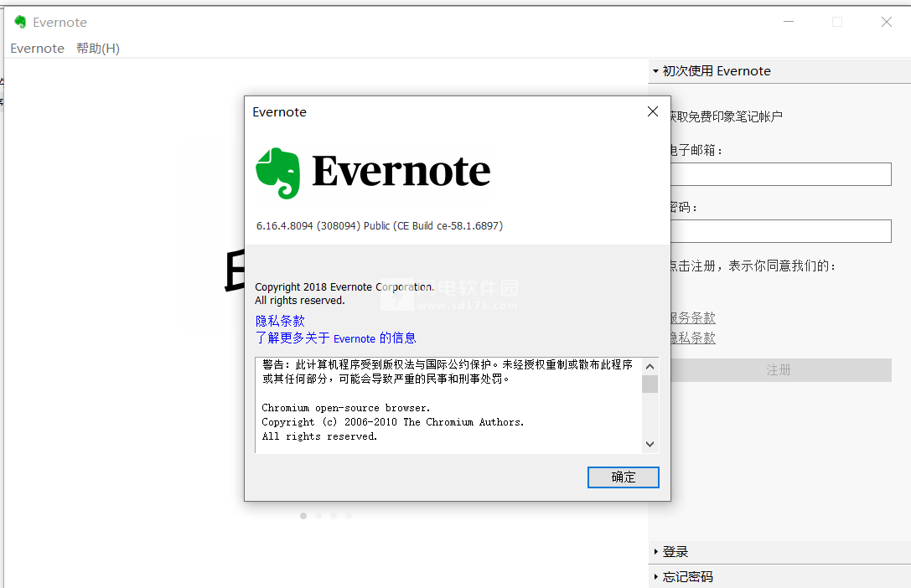
Task: Click scroll up arrow in license text box
Action: point(650,366)
